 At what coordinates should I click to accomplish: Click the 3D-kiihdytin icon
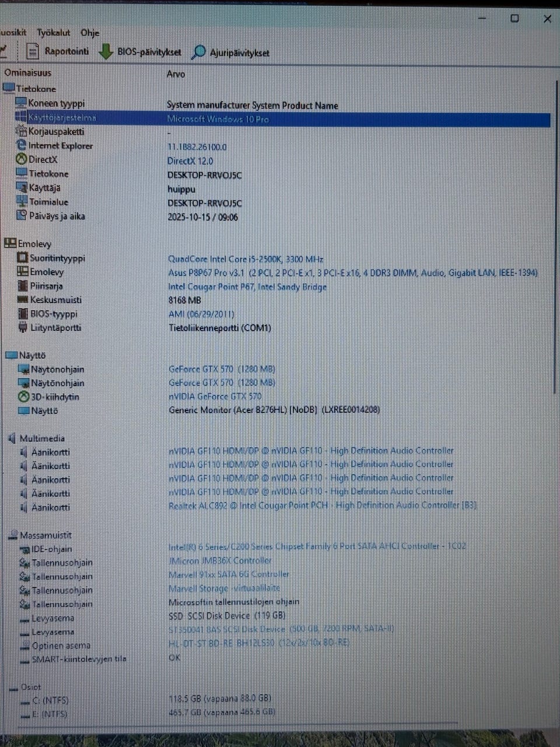pos(23,397)
